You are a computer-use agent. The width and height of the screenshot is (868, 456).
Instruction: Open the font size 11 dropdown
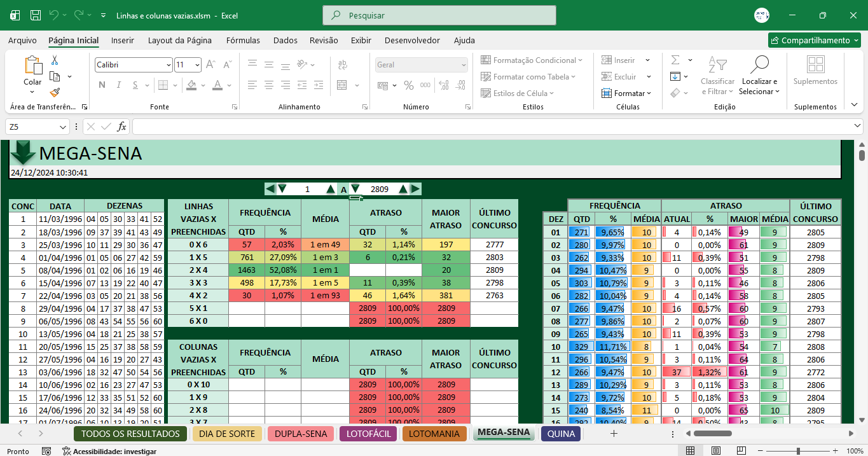[198, 65]
